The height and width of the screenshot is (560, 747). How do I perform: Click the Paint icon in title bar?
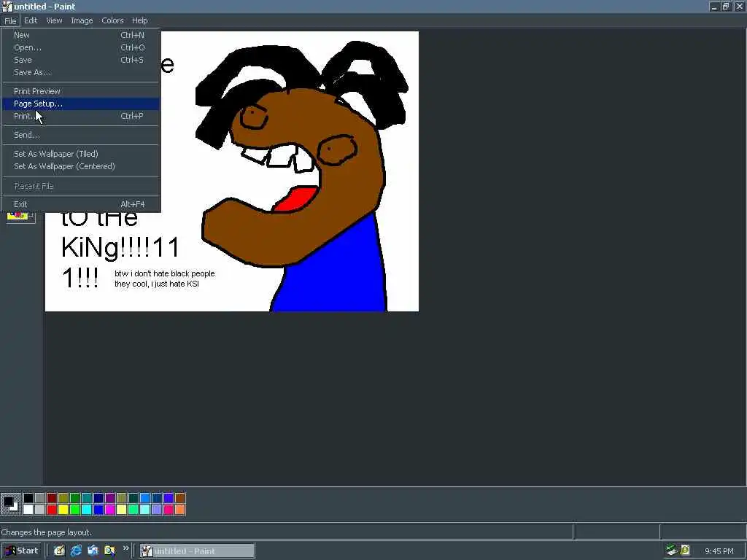7,7
